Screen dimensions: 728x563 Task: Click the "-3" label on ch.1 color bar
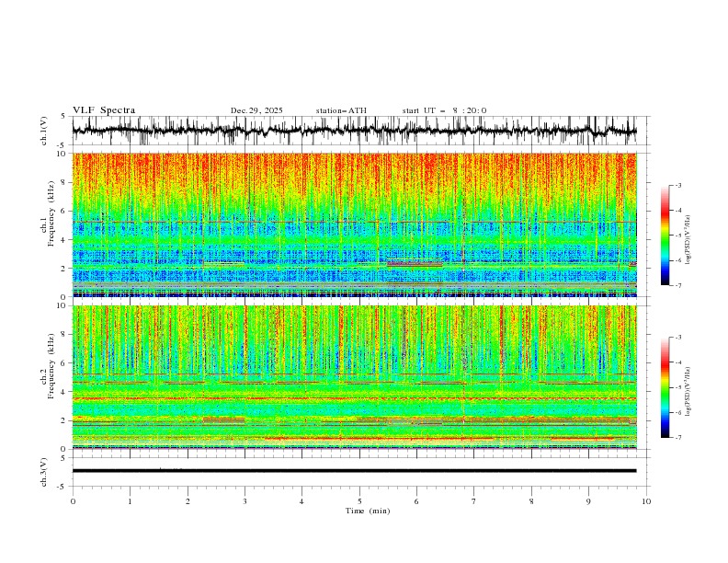[x=677, y=185]
